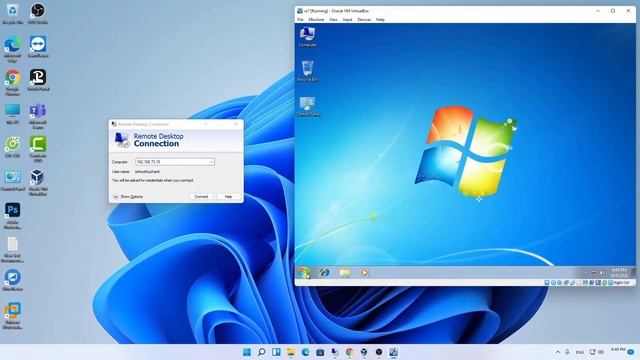The image size is (640, 360).
Task: Click the Windows 7 Start orb
Action: click(304, 272)
